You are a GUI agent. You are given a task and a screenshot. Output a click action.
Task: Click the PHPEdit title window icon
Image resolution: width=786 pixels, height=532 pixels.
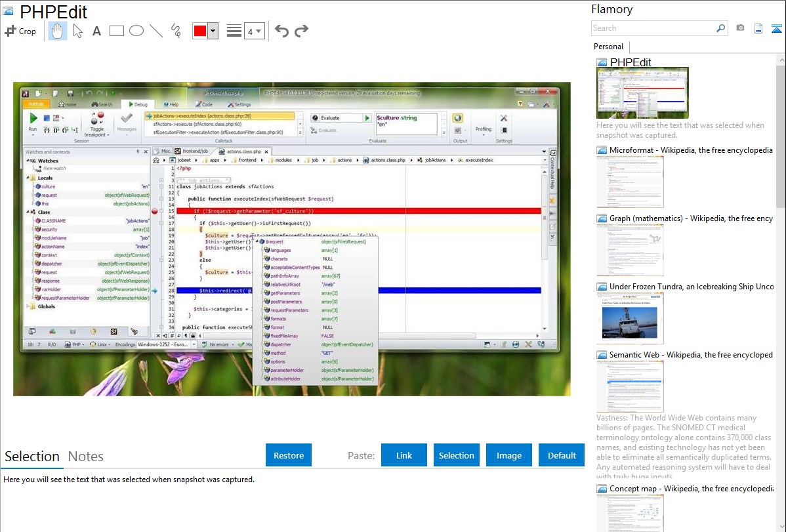coord(8,10)
